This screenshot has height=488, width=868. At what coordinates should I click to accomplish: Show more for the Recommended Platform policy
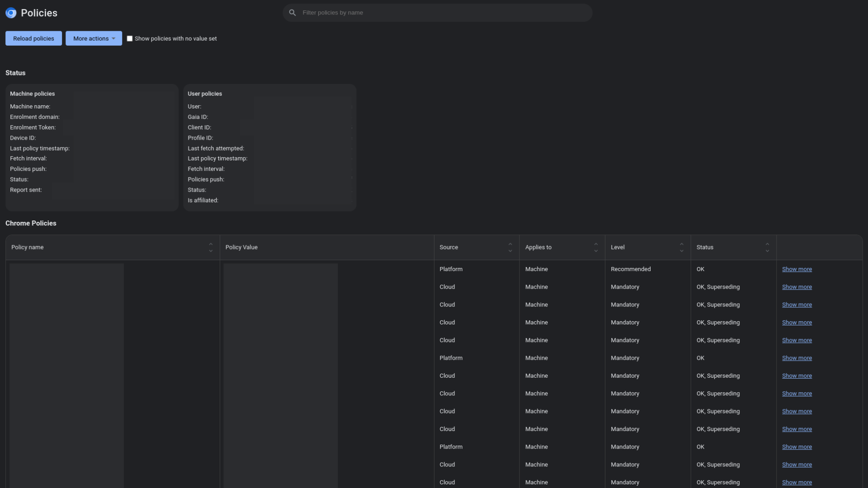(x=797, y=269)
